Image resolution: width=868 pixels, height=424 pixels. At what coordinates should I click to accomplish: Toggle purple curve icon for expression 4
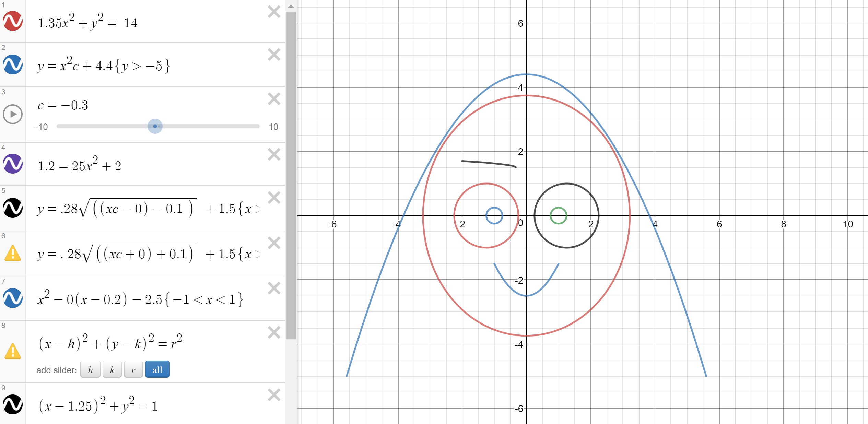(13, 164)
